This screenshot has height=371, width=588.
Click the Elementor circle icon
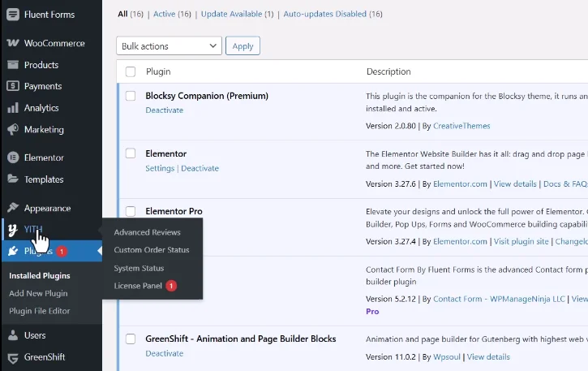tap(13, 157)
